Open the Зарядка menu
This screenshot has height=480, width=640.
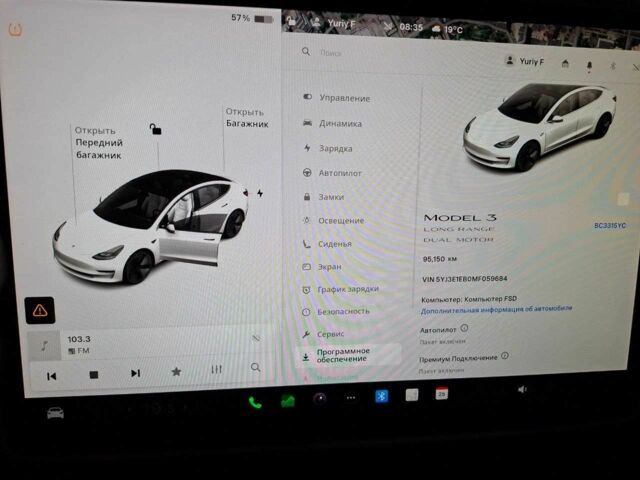pos(328,149)
